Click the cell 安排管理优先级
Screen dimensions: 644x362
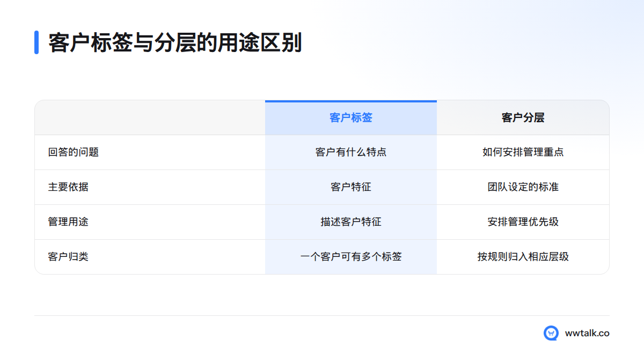523,222
